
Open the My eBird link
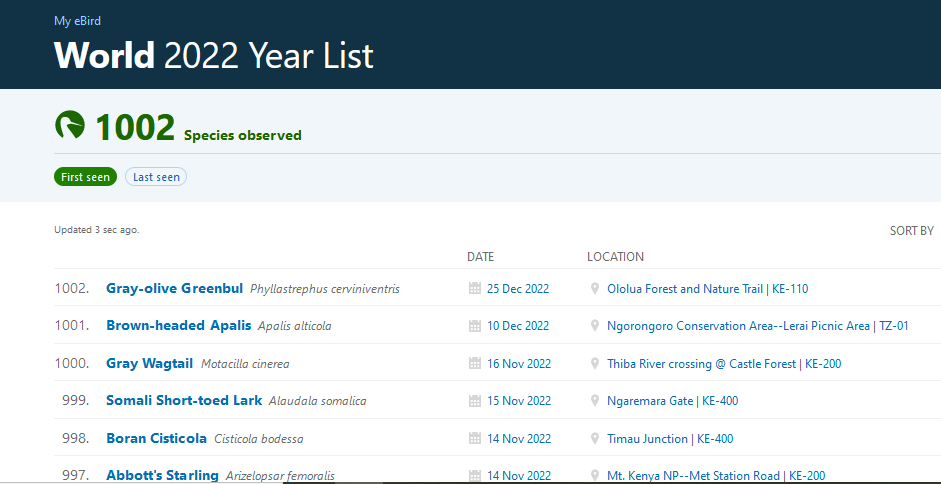click(77, 21)
